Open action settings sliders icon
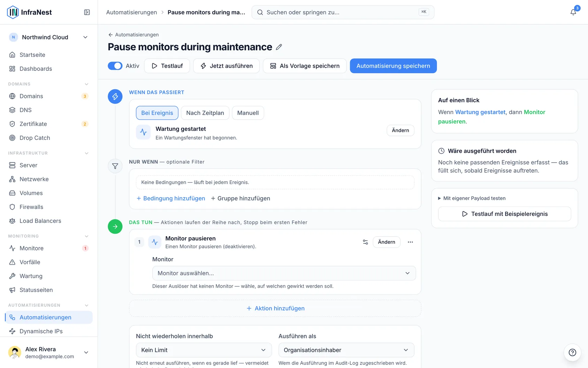The height and width of the screenshot is (368, 588). click(365, 242)
